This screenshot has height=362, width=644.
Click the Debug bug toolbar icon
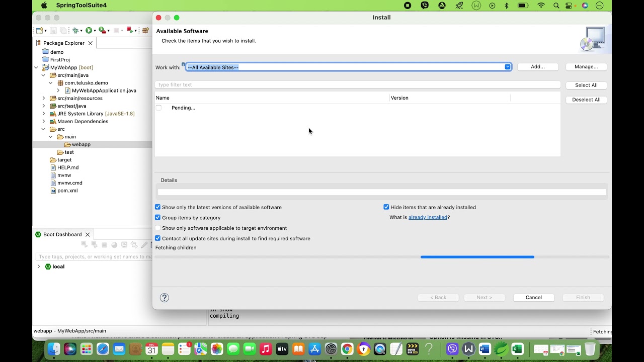point(75,31)
